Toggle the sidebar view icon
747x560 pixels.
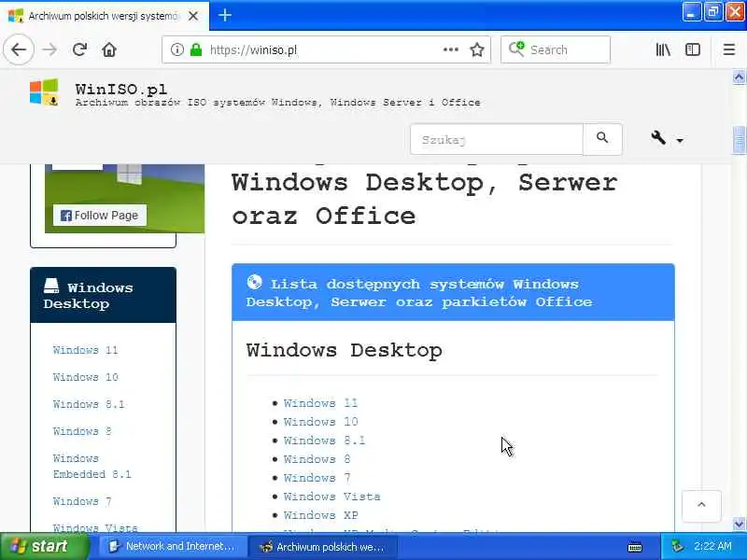pos(693,49)
